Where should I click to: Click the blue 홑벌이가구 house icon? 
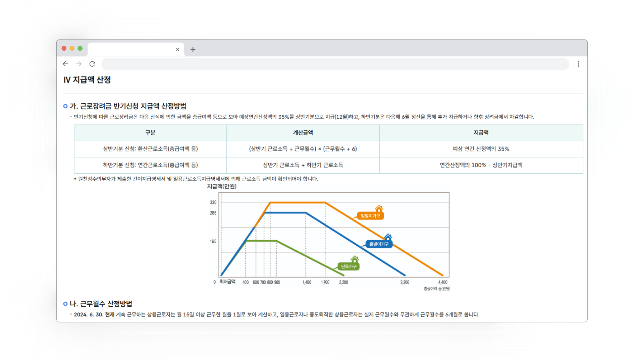tap(388, 237)
